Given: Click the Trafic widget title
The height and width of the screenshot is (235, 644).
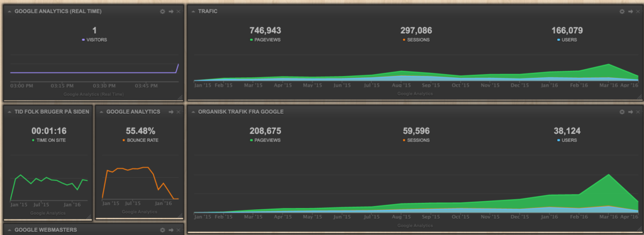Looking at the screenshot, I should 208,11.
